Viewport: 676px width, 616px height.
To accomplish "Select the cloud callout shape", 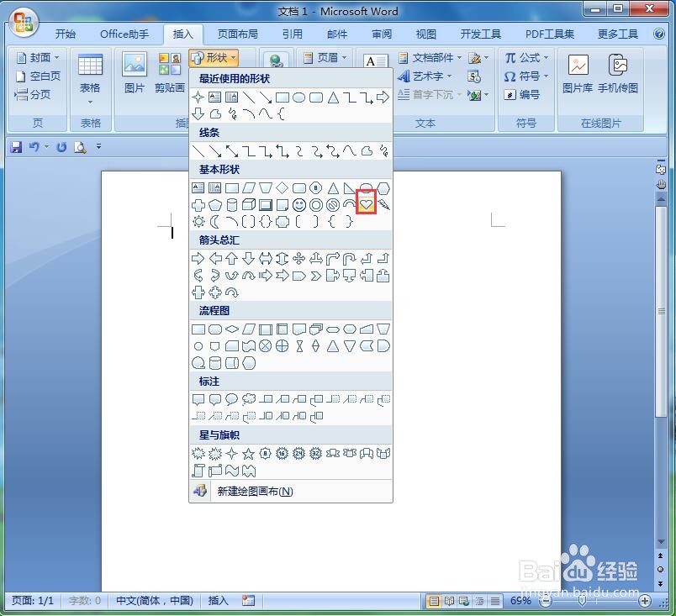I will (x=249, y=399).
